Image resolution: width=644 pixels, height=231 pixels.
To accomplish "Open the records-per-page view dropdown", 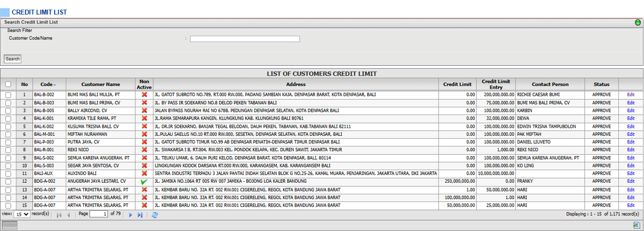I will coord(22,215).
